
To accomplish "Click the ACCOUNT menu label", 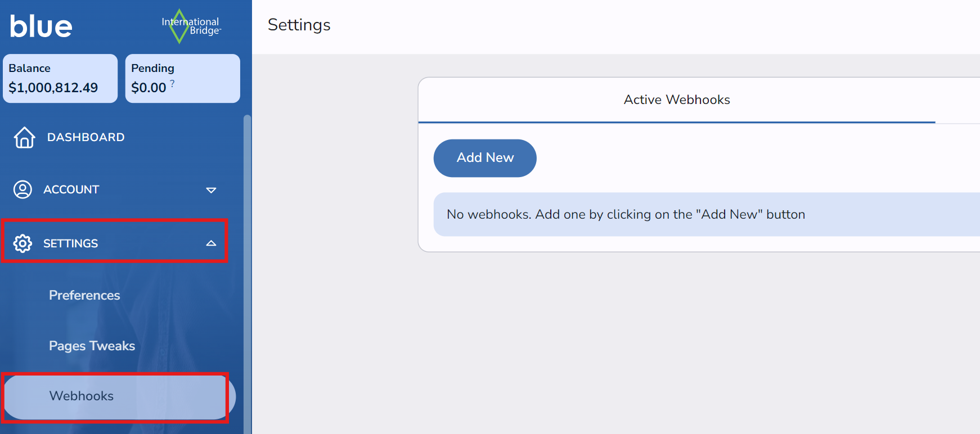I will click(71, 189).
